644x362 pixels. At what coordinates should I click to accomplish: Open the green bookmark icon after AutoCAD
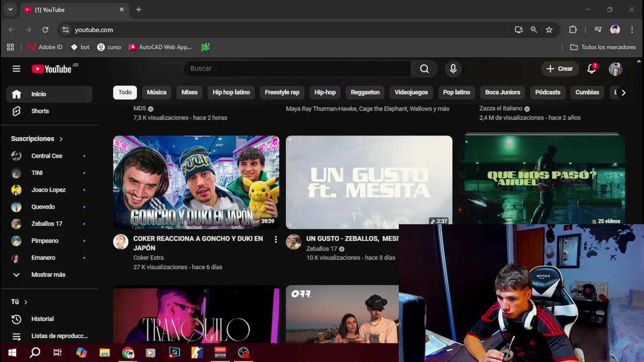[x=205, y=47]
